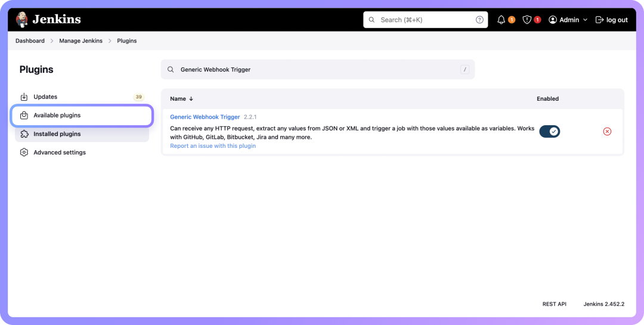Click the Plugins page heading
644x325 pixels.
[36, 70]
